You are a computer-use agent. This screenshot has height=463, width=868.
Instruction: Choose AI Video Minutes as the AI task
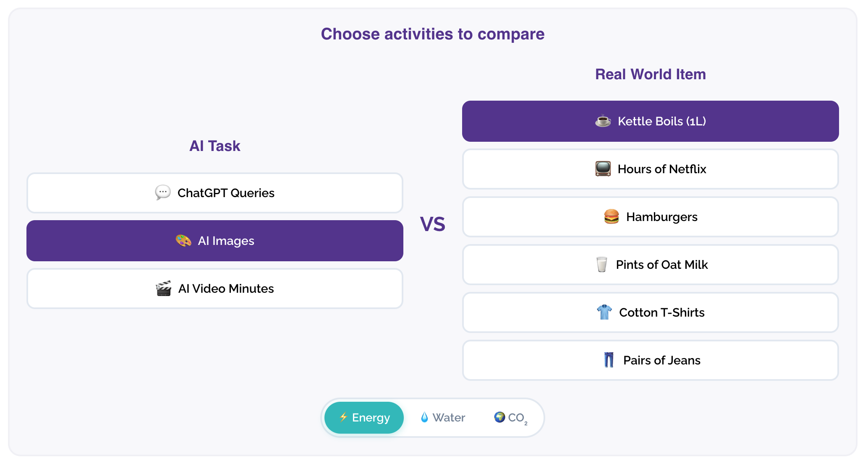point(215,289)
